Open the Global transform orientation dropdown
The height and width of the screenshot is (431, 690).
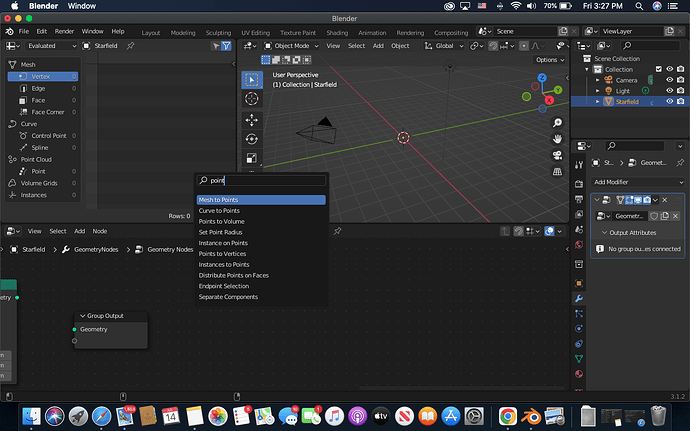444,46
